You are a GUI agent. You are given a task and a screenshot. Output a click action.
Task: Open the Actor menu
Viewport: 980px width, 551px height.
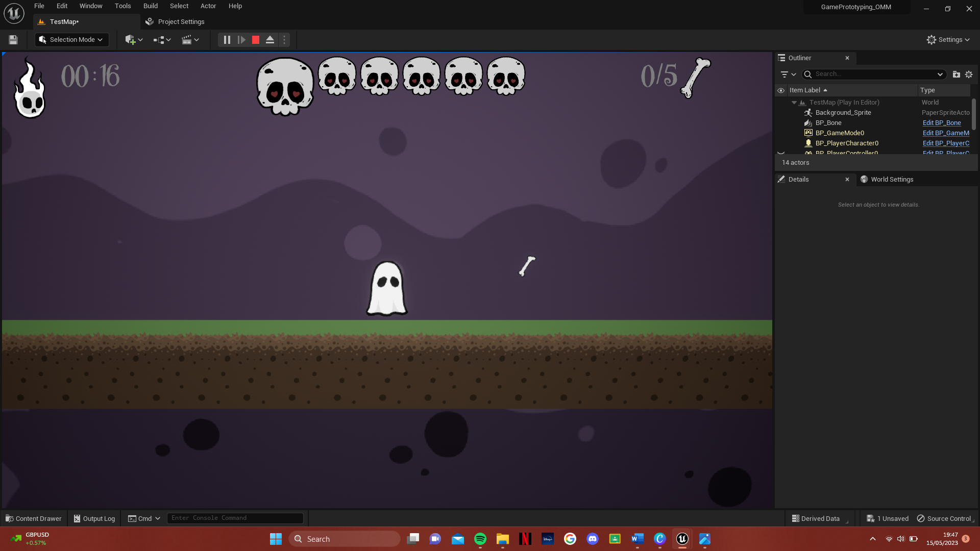click(x=208, y=6)
